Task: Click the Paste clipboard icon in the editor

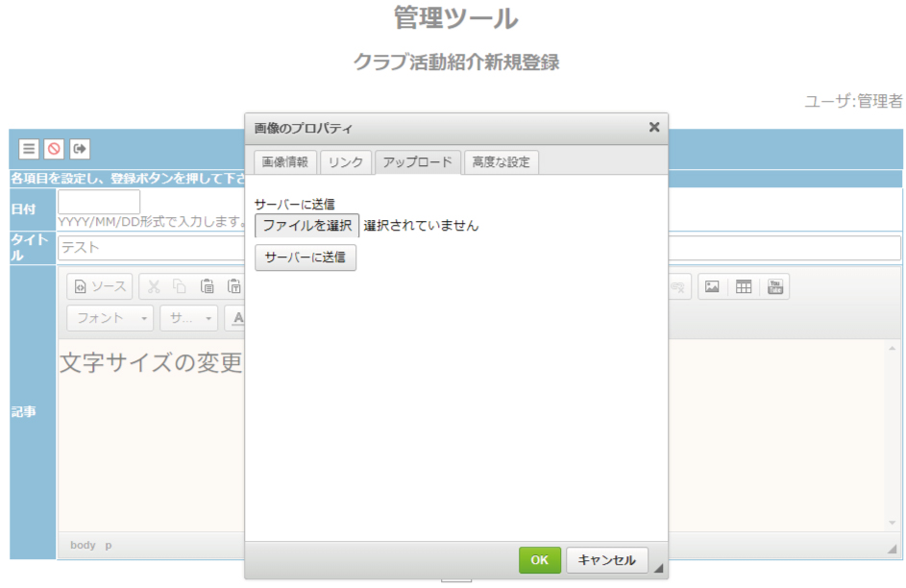Action: 207,286
